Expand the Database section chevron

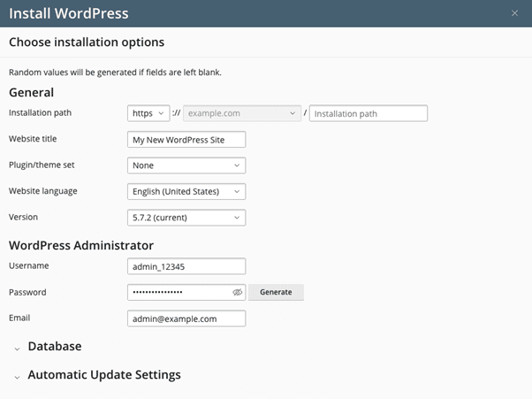point(17,349)
